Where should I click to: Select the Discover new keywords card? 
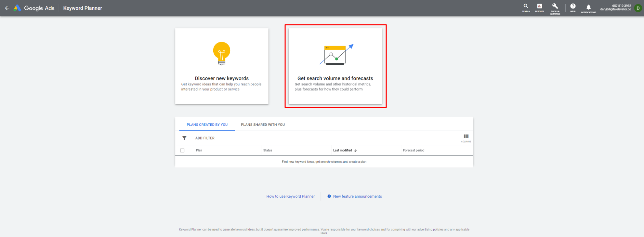pyautogui.click(x=222, y=66)
